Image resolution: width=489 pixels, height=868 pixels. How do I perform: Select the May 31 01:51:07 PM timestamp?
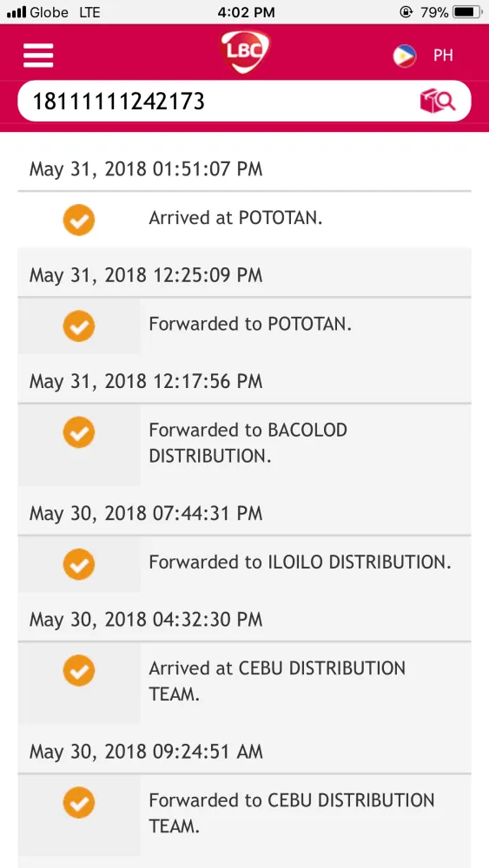coord(146,169)
